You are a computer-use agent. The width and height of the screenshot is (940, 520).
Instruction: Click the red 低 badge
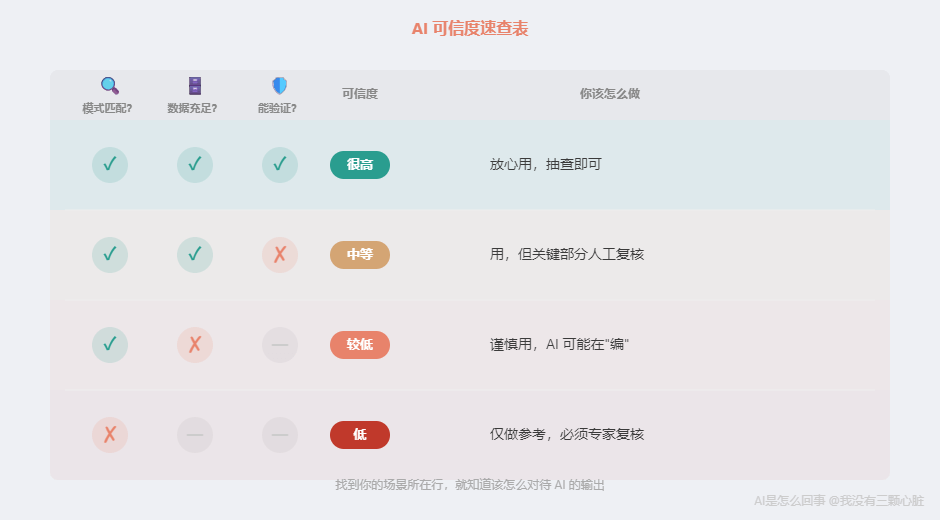tap(360, 435)
